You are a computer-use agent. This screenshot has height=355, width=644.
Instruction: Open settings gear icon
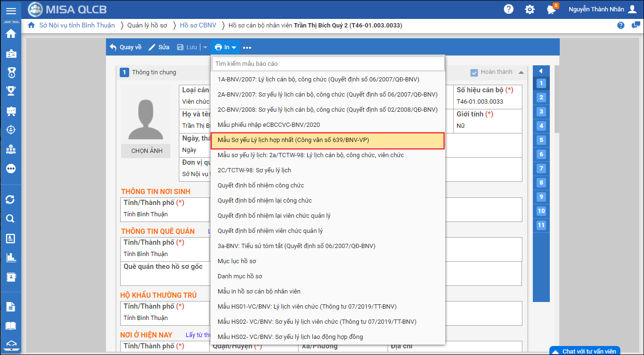pos(529,9)
